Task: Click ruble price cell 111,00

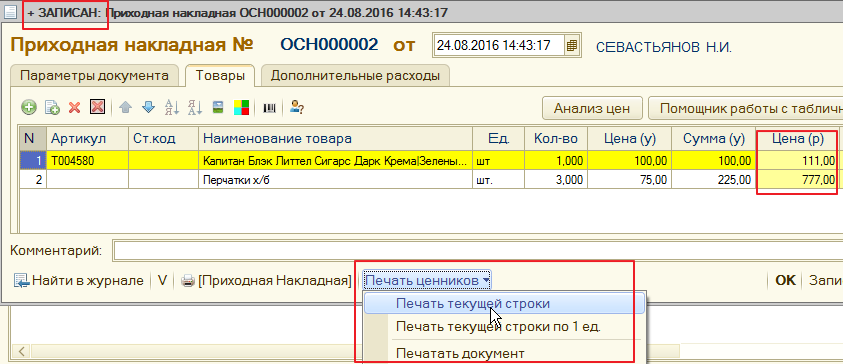Action: 797,160
